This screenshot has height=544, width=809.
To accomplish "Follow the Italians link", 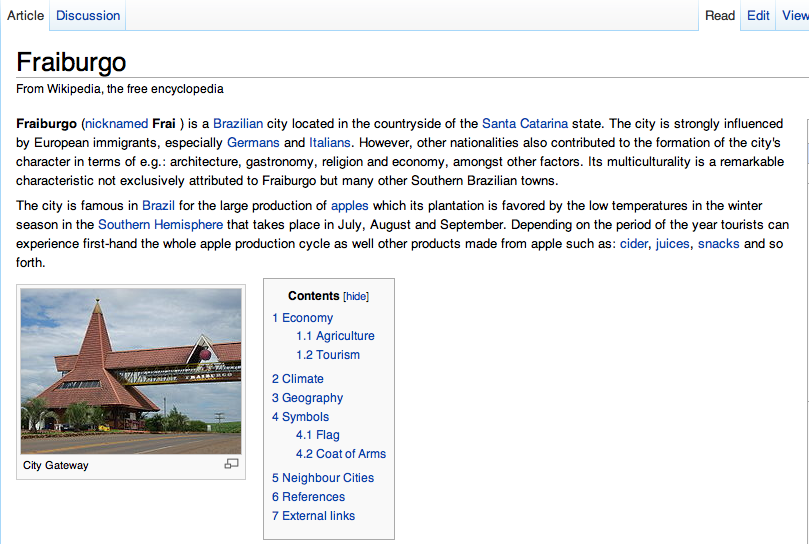I will [330, 142].
